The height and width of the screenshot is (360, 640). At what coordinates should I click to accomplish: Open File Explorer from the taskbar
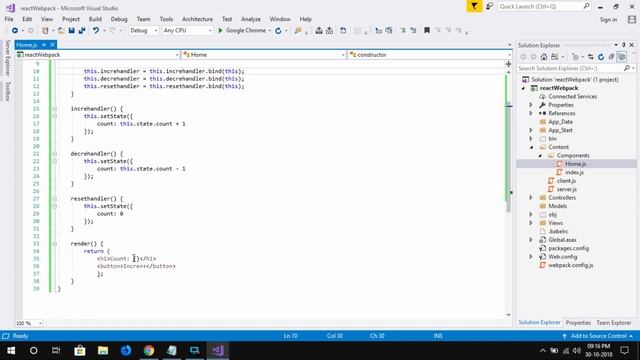click(103, 350)
